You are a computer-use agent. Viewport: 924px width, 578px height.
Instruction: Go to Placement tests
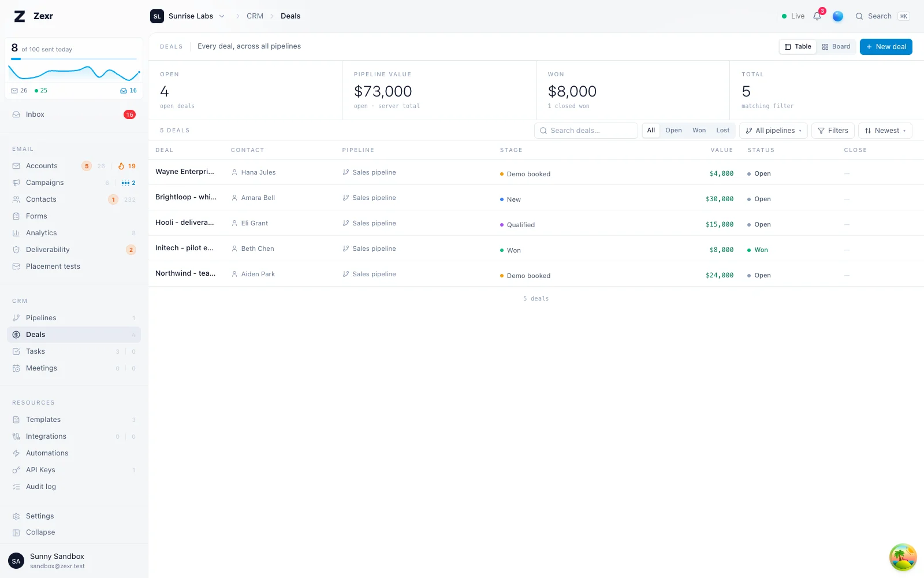(74, 266)
